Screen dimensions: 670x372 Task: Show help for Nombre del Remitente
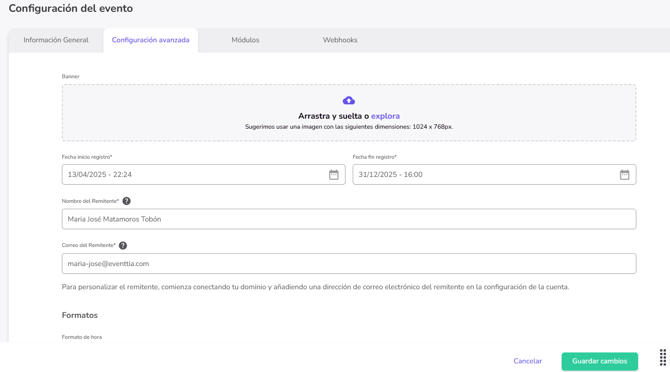(x=126, y=201)
